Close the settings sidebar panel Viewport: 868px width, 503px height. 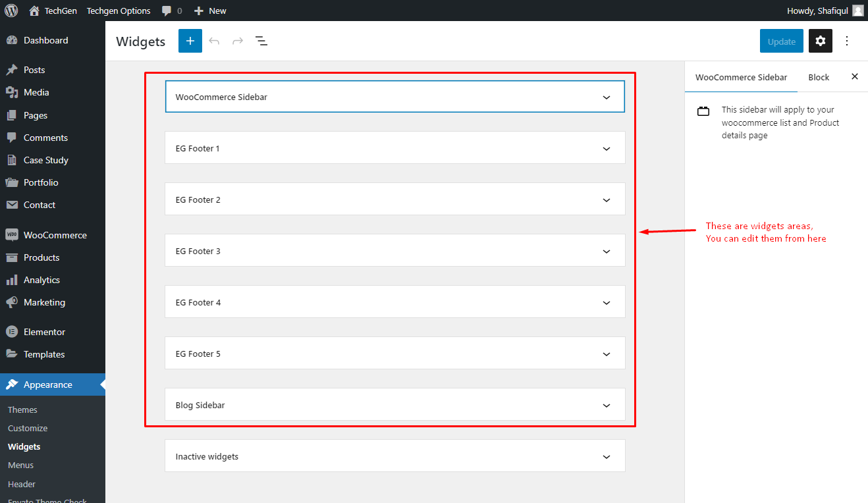(855, 77)
